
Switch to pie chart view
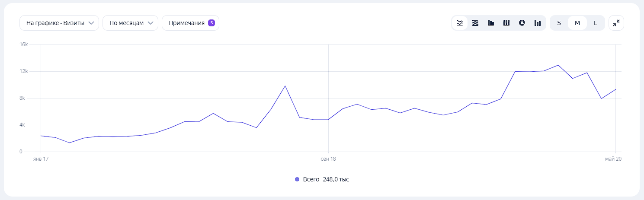522,23
